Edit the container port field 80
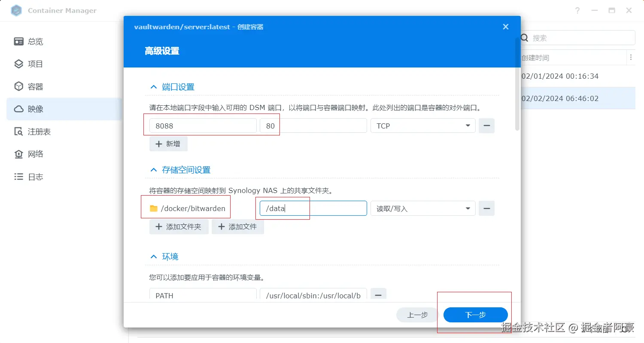 click(x=313, y=126)
